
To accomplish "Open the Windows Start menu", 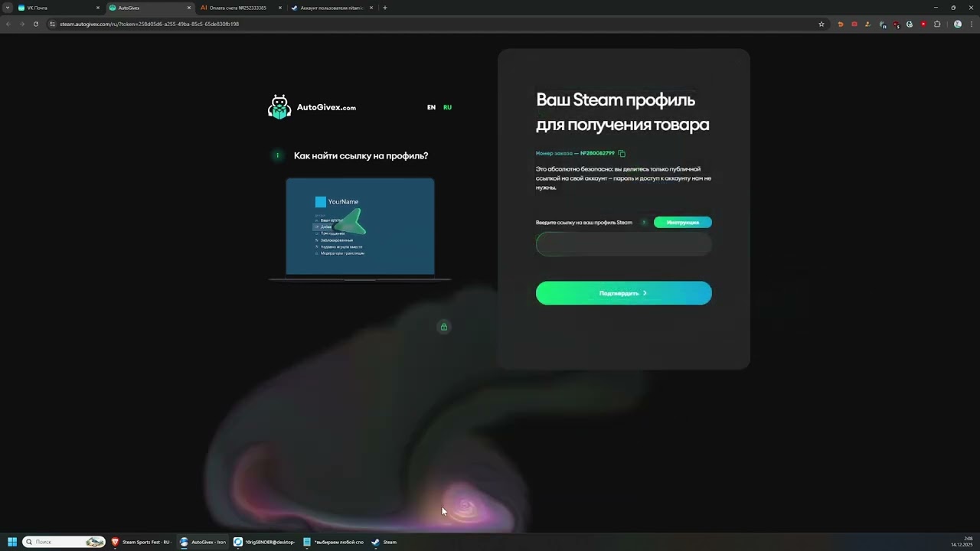I will [x=12, y=542].
